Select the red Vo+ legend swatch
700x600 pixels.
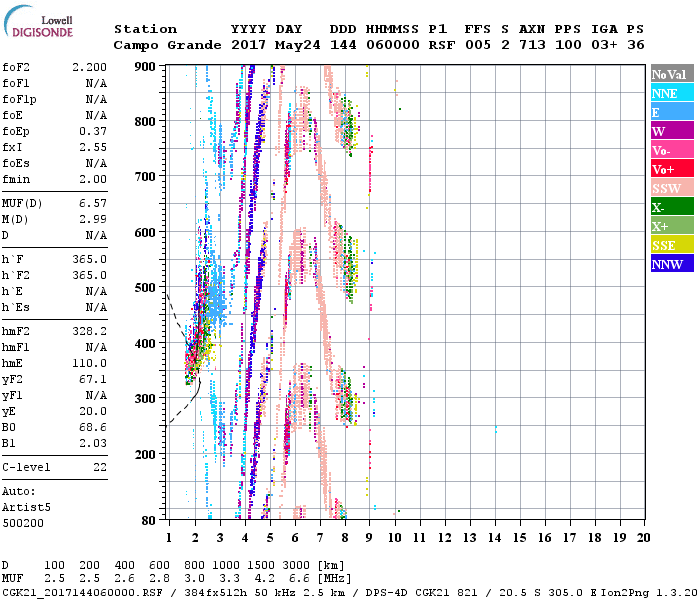pyautogui.click(x=669, y=169)
